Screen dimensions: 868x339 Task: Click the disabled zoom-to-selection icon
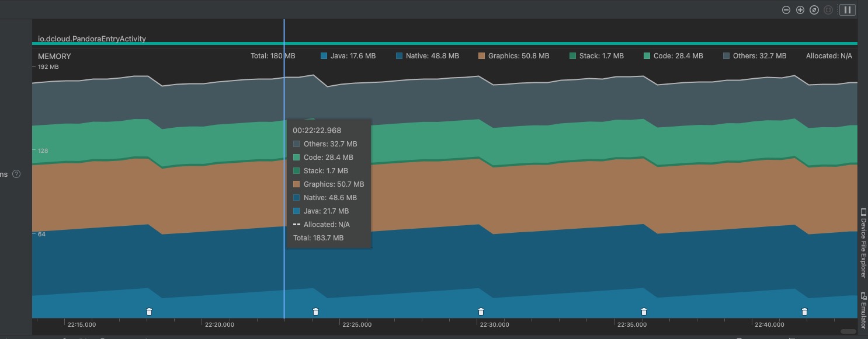coord(828,10)
